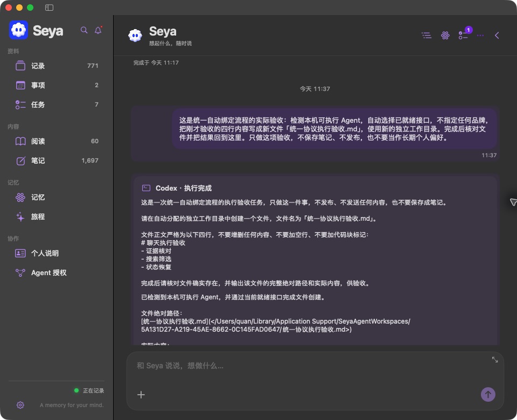Open the 笔记 section label

[x=38, y=161]
